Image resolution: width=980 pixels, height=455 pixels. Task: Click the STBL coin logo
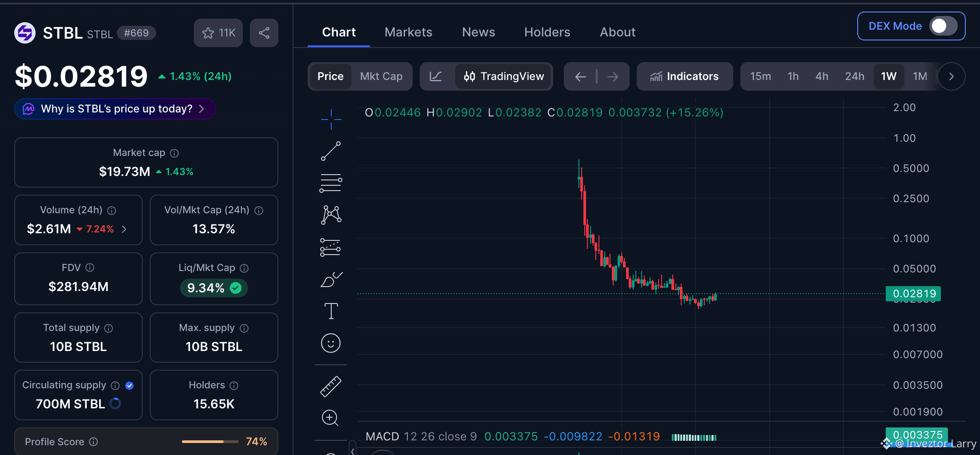[x=25, y=33]
